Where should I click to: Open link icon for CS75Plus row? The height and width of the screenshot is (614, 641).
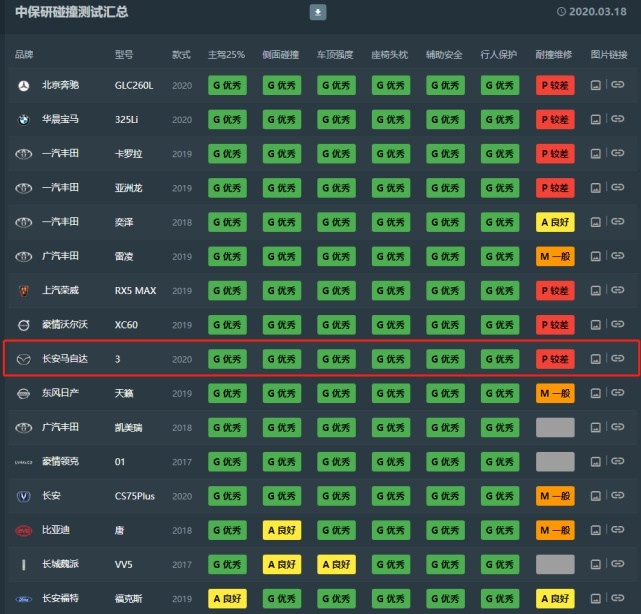[617, 495]
